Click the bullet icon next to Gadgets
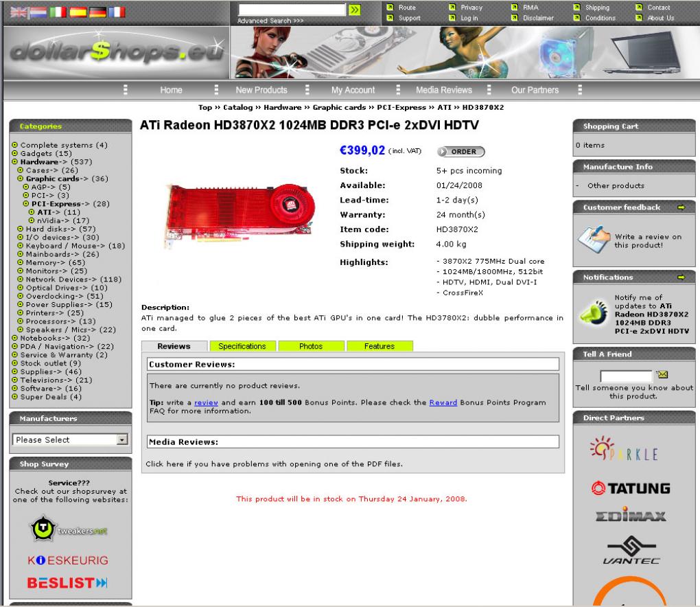This screenshot has height=607, width=700. click(14, 153)
